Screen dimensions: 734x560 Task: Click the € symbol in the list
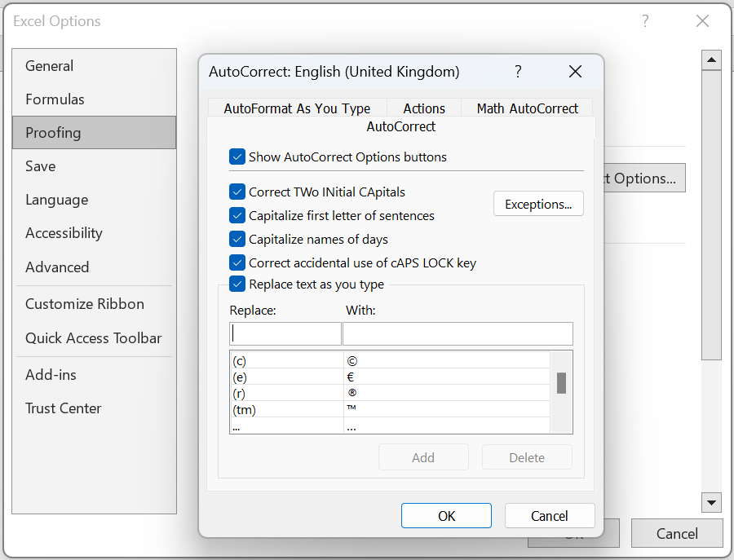(x=351, y=377)
